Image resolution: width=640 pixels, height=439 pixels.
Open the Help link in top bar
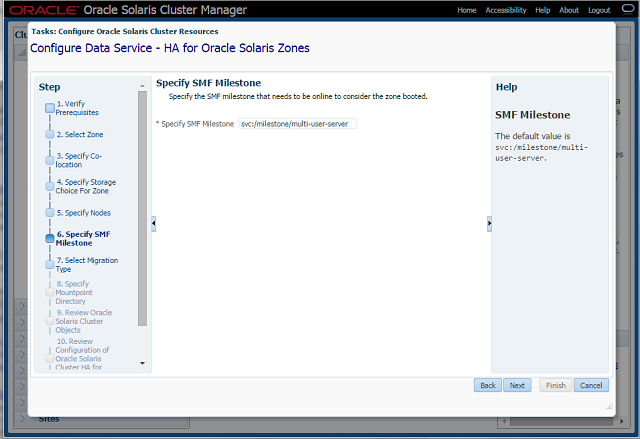coord(543,10)
